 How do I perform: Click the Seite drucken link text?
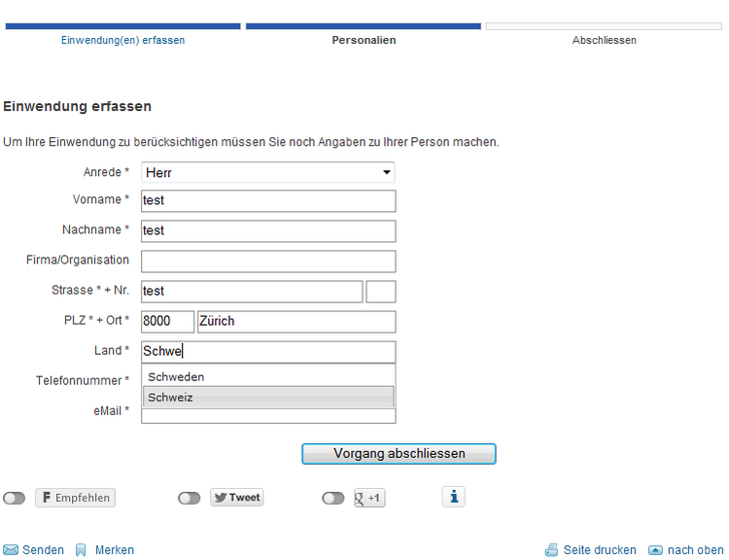[600, 550]
